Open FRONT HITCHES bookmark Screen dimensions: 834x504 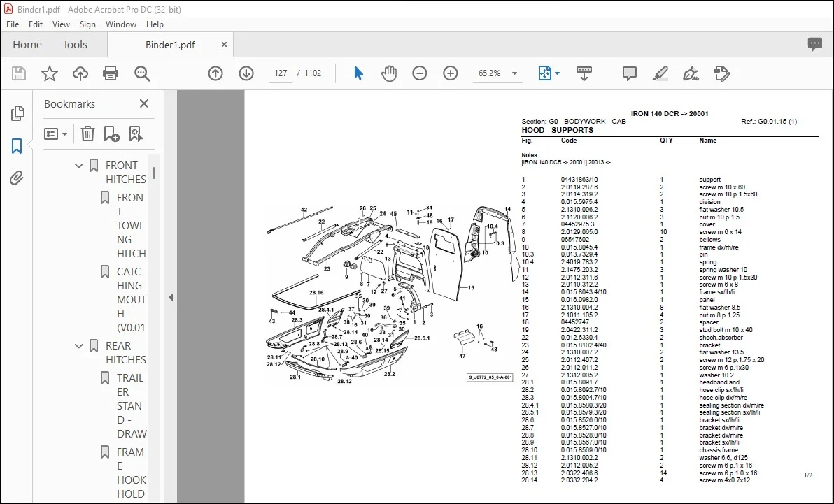(125, 172)
